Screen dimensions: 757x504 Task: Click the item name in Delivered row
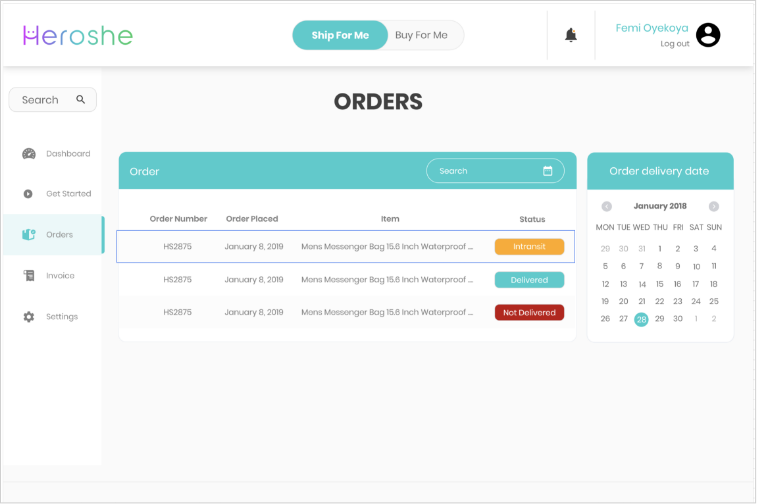coord(387,280)
